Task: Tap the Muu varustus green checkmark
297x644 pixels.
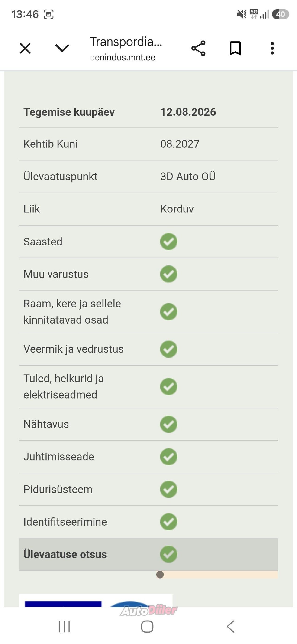Action: pos(169,274)
